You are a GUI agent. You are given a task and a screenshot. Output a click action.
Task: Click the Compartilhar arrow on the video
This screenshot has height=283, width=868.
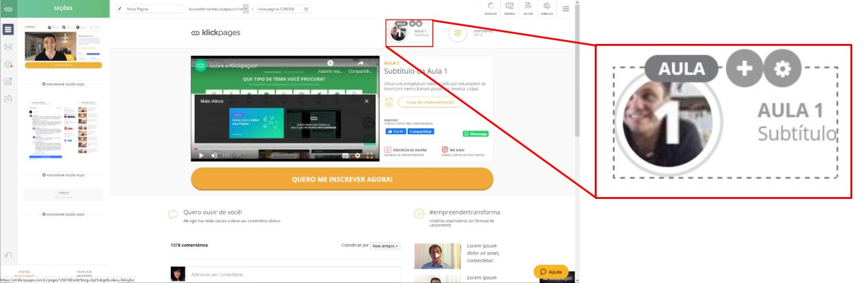click(x=361, y=63)
